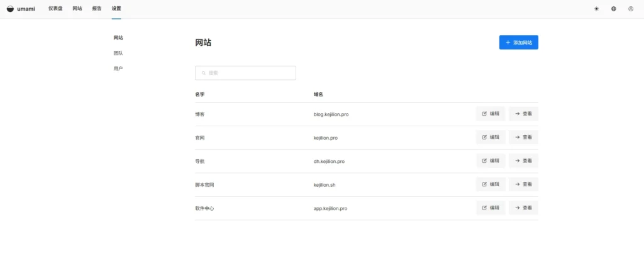Click the umami logo icon

coord(10,9)
